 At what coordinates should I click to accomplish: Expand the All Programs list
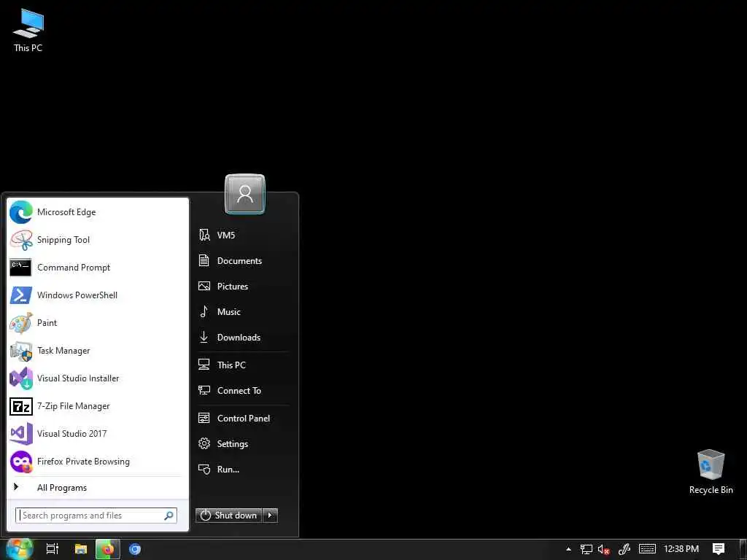tap(98, 487)
